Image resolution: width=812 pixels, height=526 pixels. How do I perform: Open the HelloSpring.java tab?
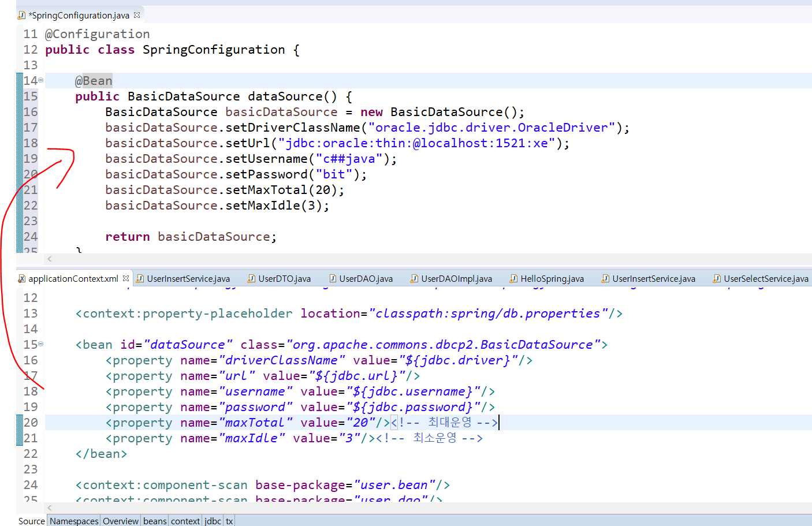click(x=552, y=278)
